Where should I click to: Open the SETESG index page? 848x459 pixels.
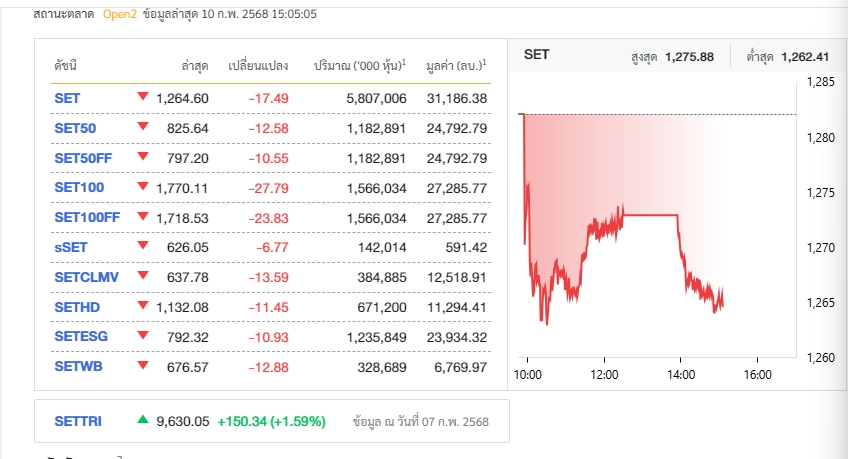click(78, 336)
